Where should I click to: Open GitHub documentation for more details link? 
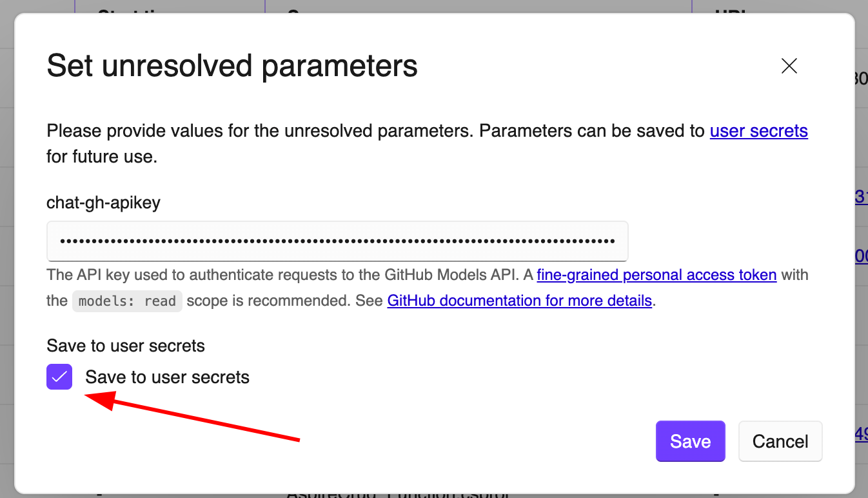coord(519,301)
